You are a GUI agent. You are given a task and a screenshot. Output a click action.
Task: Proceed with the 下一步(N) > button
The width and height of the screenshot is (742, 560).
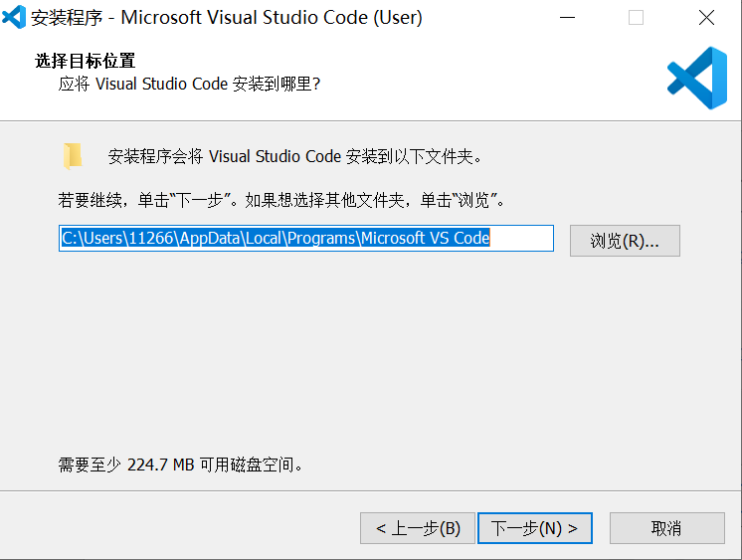[534, 528]
